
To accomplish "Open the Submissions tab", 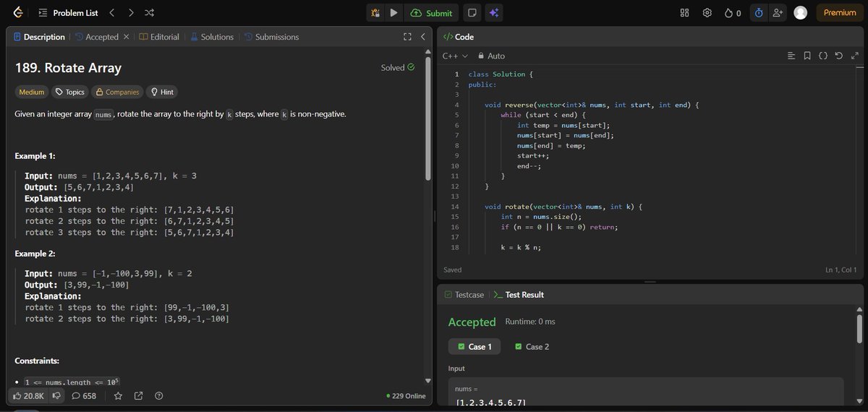I will coord(271,37).
